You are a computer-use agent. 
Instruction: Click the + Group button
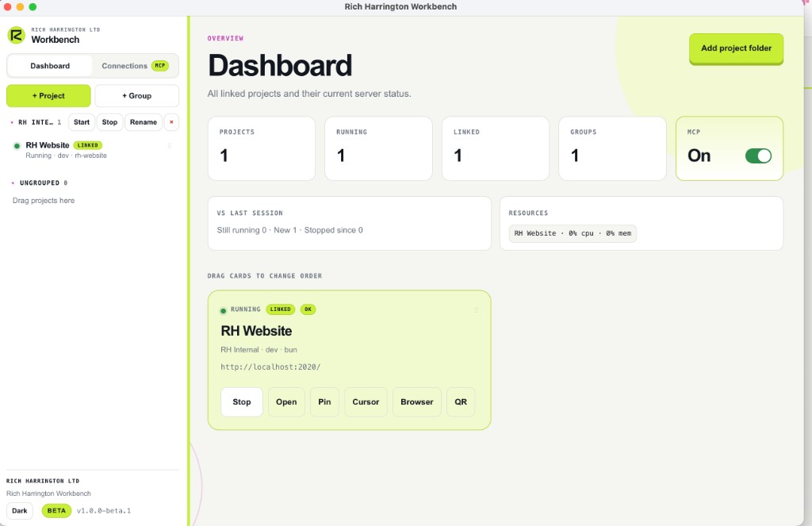click(136, 96)
